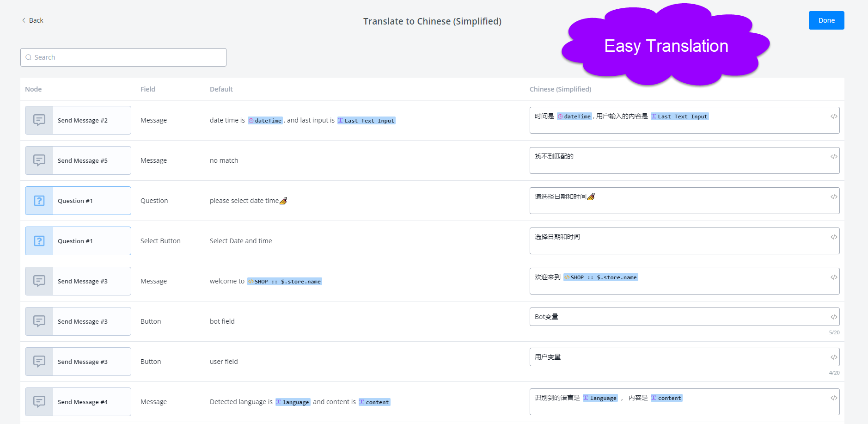
Task: Click default text 'no match'
Action: tap(224, 160)
